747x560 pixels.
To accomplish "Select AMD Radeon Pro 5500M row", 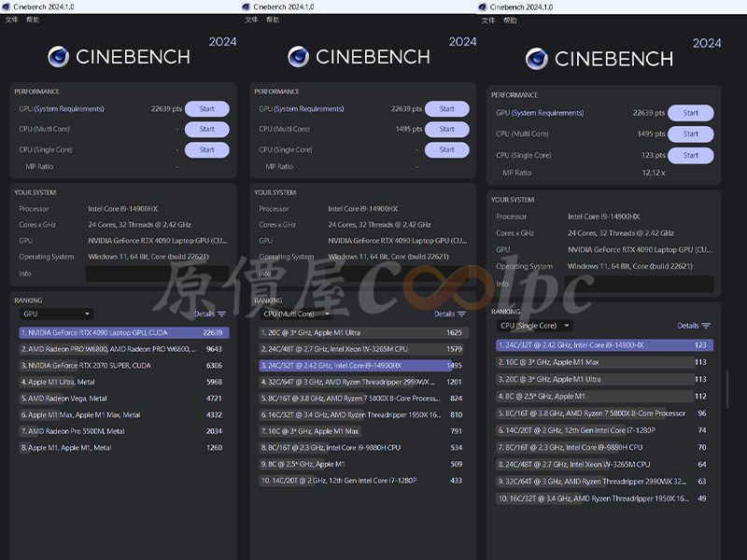I will point(124,431).
